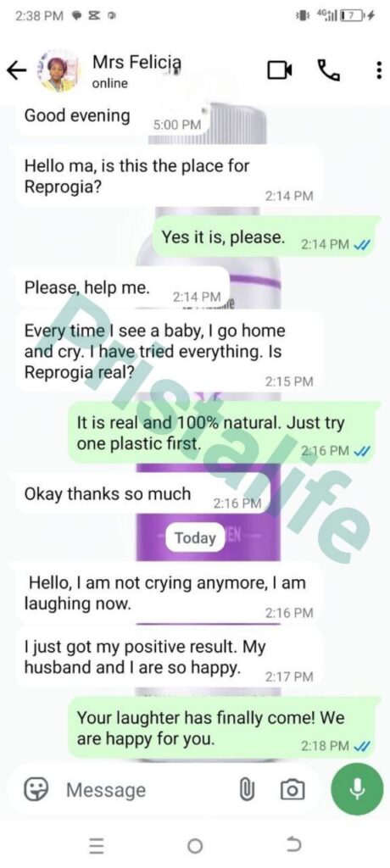This screenshot has height=868, width=390.
Task: Go back using the arrow icon
Action: pyautogui.click(x=17, y=70)
